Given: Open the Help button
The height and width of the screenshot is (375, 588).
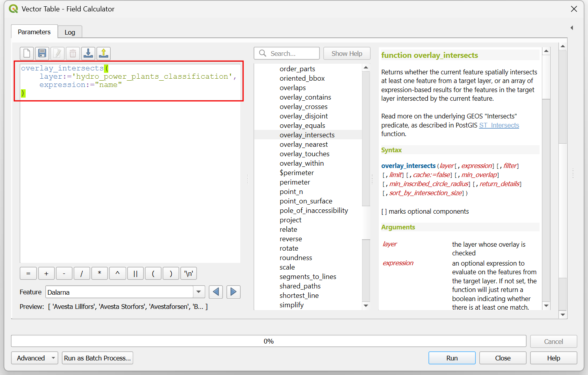Looking at the screenshot, I should pos(554,358).
